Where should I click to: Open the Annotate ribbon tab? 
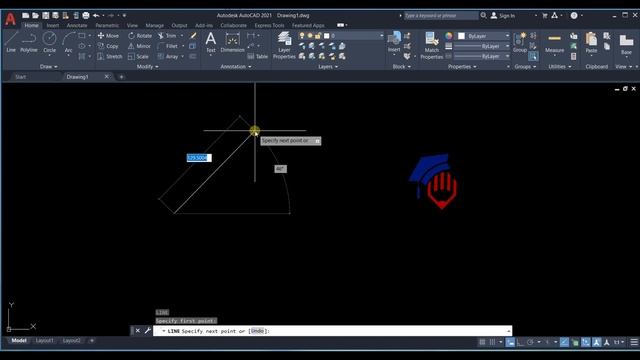[x=77, y=25]
